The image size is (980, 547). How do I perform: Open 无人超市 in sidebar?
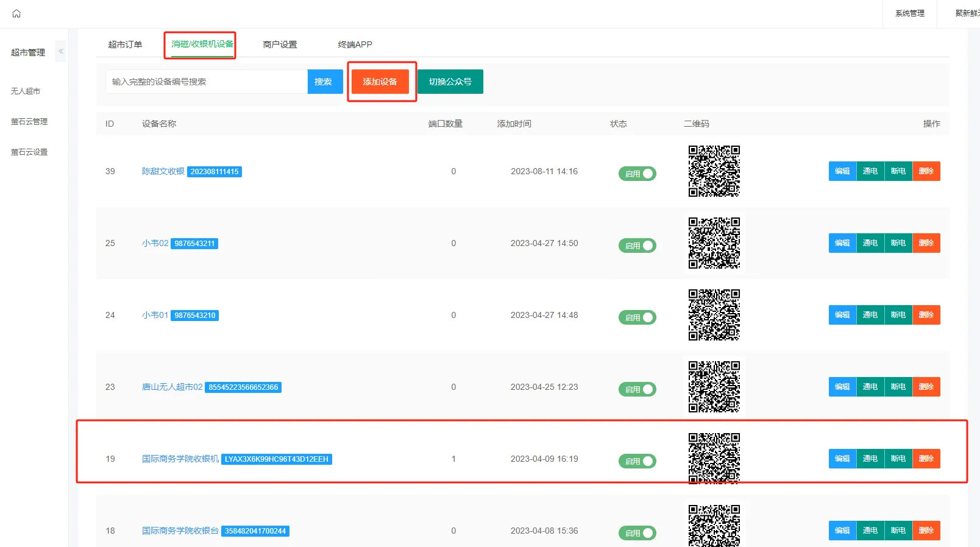pyautogui.click(x=26, y=91)
